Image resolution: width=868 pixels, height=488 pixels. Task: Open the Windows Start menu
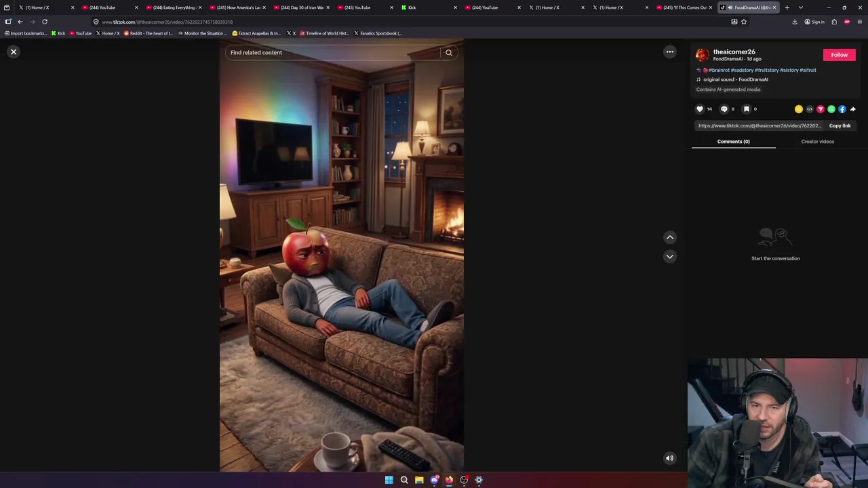coord(389,480)
